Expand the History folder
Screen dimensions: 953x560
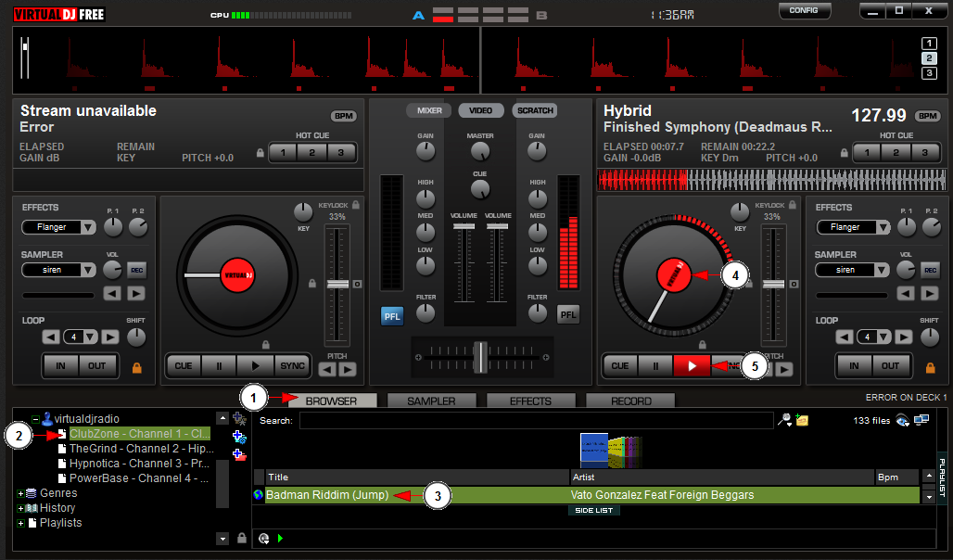(x=20, y=508)
